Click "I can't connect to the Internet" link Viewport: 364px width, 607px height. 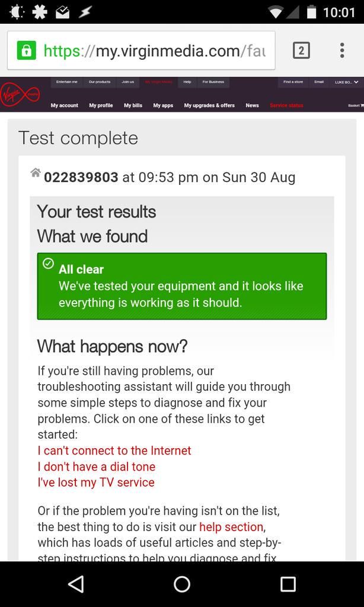point(114,451)
